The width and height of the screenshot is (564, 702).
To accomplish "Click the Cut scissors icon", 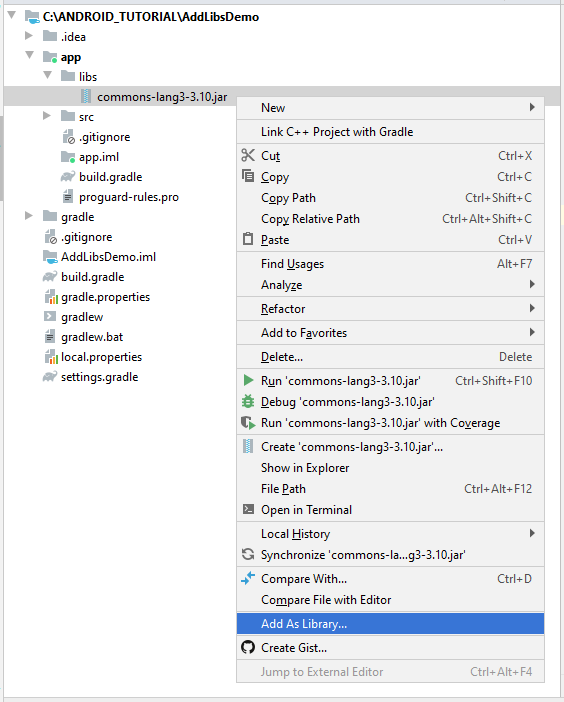I will (248, 155).
